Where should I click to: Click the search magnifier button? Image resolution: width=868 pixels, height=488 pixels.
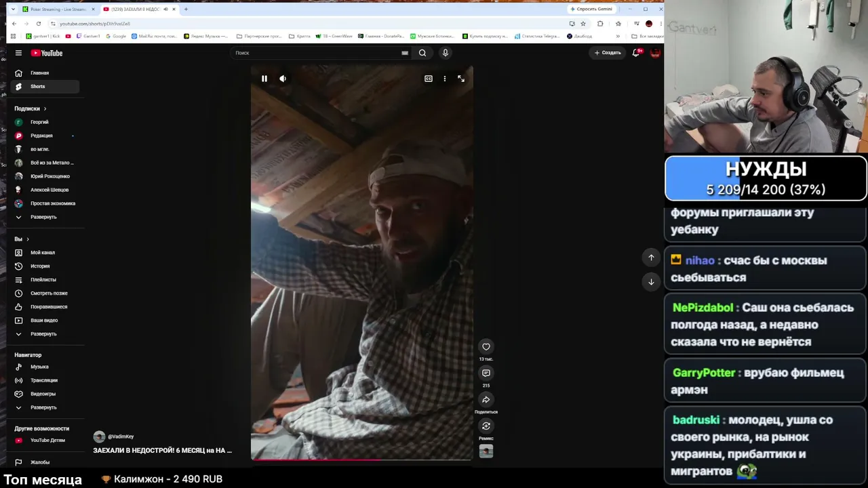coord(422,53)
